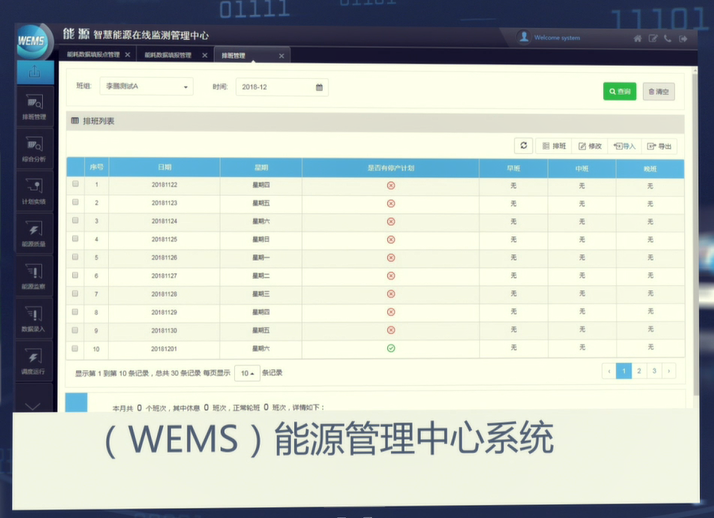Click the vertical scrollbar on right
The image size is (714, 518).
pos(695,232)
